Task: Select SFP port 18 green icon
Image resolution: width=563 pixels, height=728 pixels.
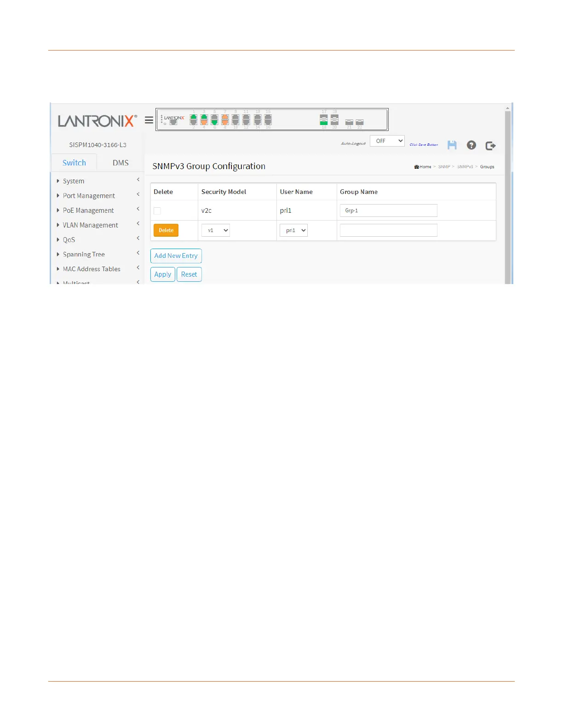Action: point(324,123)
